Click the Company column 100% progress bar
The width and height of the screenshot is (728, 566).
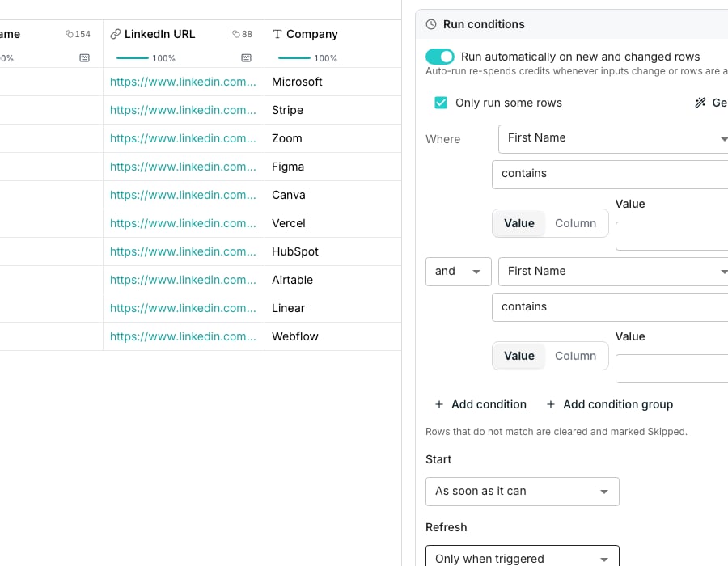tap(294, 58)
